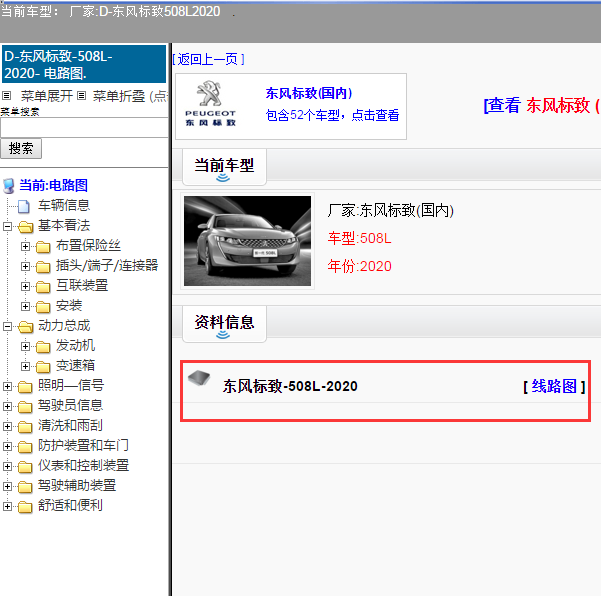This screenshot has height=596, width=601.
Task: Expand the 驾驶员信息 node
Action: click(7, 406)
